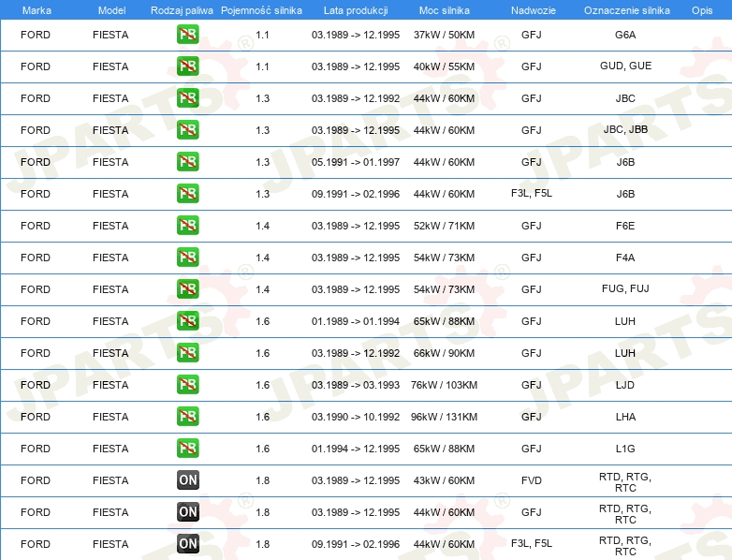
Task: Click the Marka column header
Action: [37, 10]
